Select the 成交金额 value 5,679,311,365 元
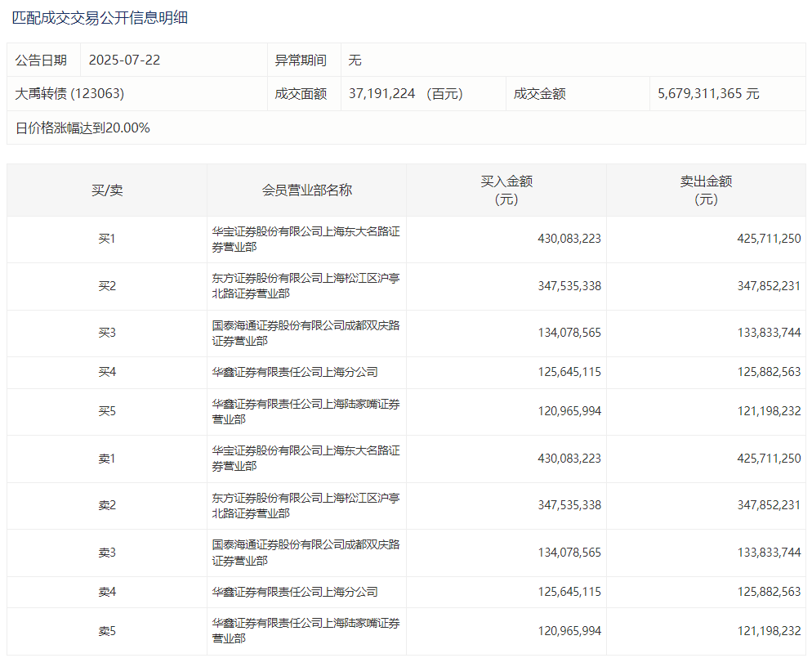This screenshot has width=812, height=667. (x=708, y=94)
